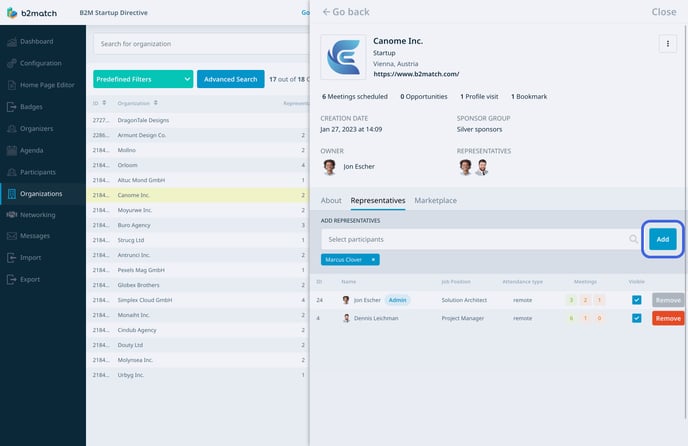Select Altuc Mond GmbH row
Screen dimensions: 688x446
click(x=198, y=180)
